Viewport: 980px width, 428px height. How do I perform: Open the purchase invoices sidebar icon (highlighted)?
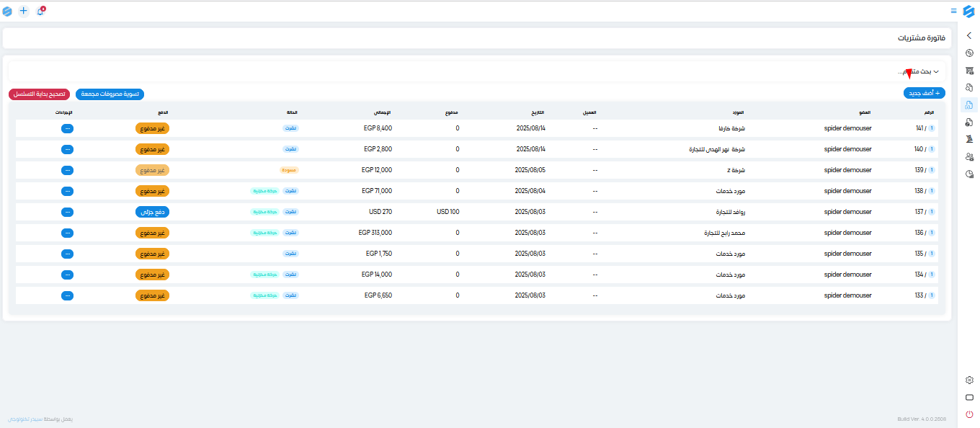click(x=969, y=105)
